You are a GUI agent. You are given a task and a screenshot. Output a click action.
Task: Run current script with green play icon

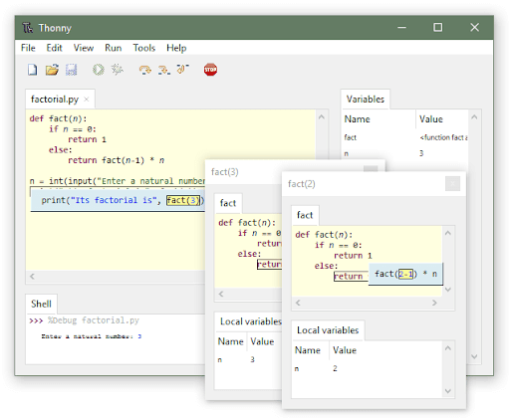(x=99, y=70)
